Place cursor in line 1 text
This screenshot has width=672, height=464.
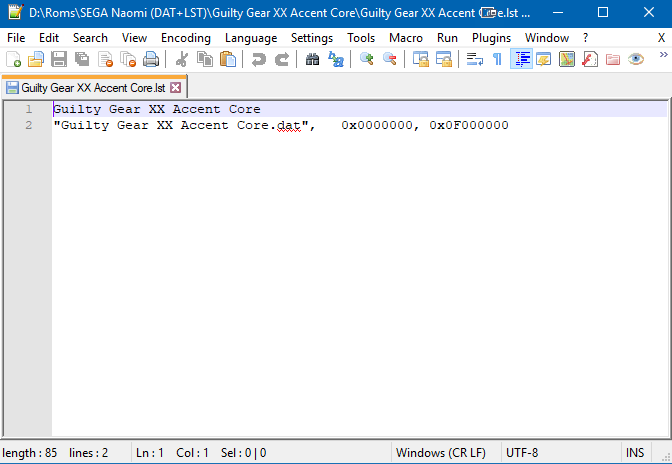[156, 109]
